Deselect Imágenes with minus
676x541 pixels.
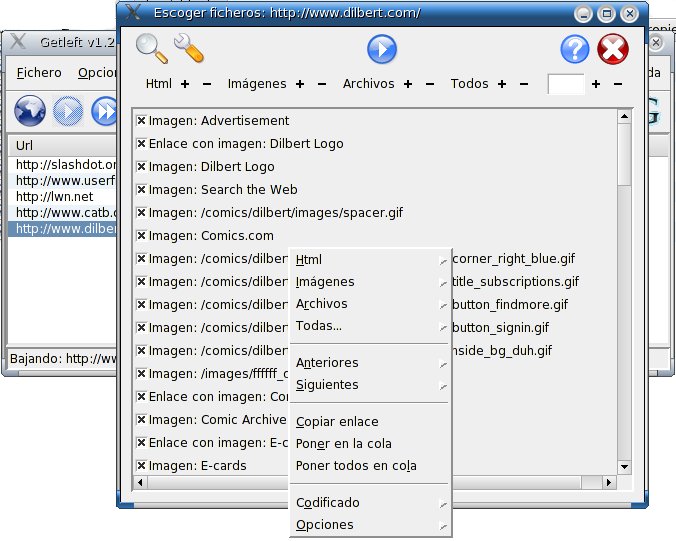[322, 84]
